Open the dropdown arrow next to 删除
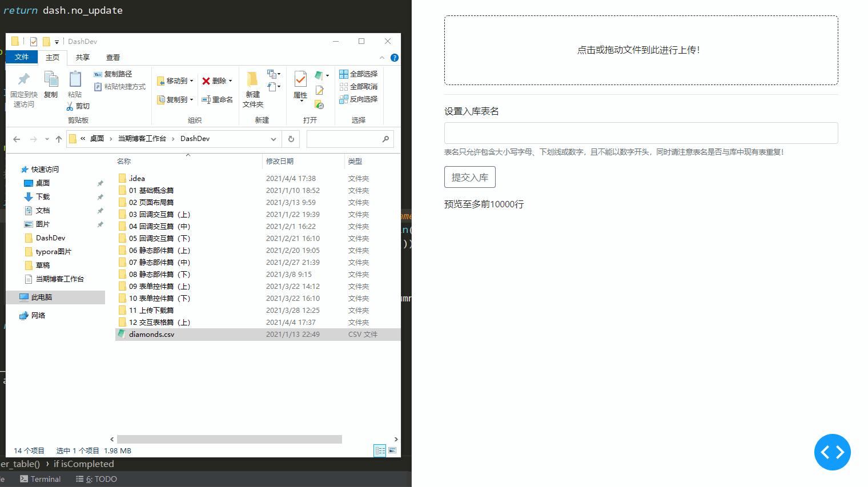The image size is (868, 487). [x=230, y=81]
